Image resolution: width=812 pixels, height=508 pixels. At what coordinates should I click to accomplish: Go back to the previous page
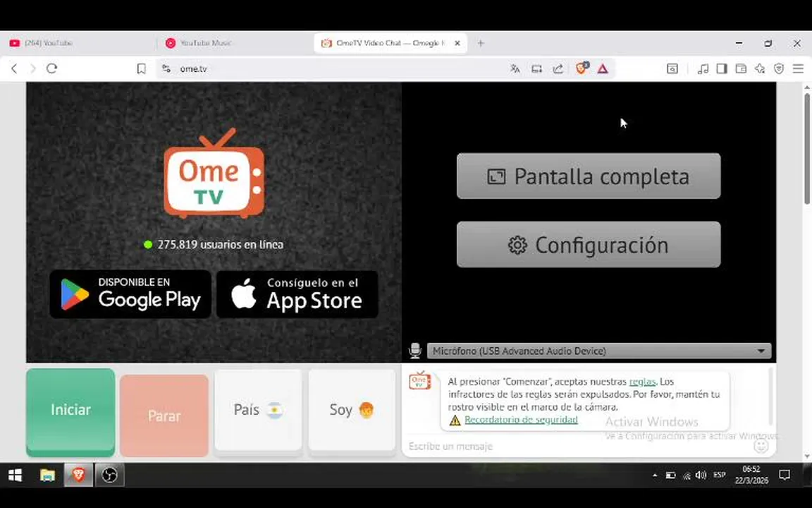click(x=14, y=68)
